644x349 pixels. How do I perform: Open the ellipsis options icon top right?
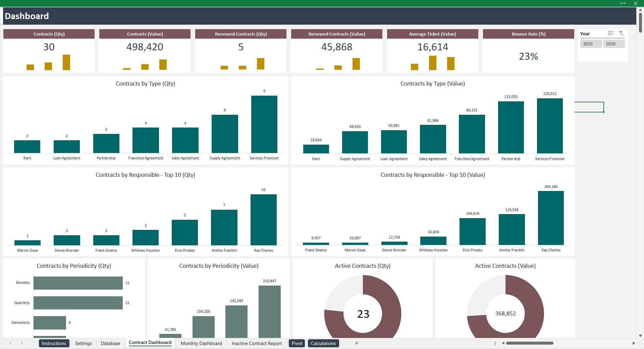[623, 3]
